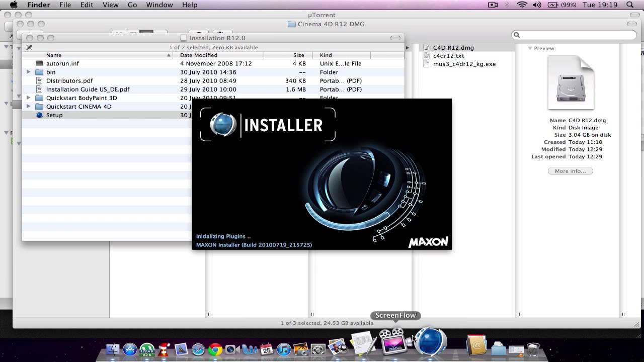
Task: Click the toolbar toggle pill in Installation window
Action: 396,38
